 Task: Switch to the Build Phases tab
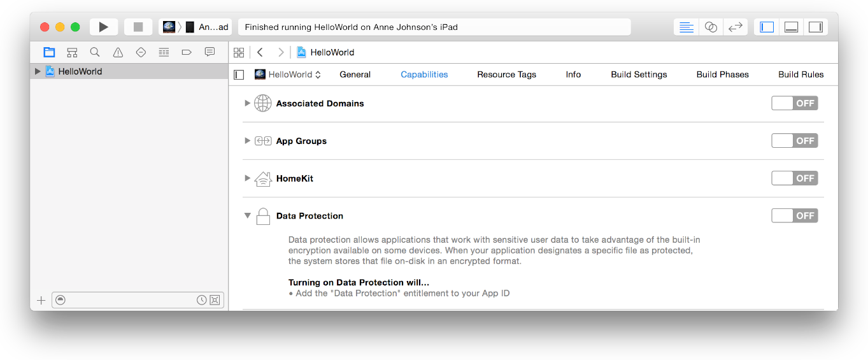[x=722, y=75]
